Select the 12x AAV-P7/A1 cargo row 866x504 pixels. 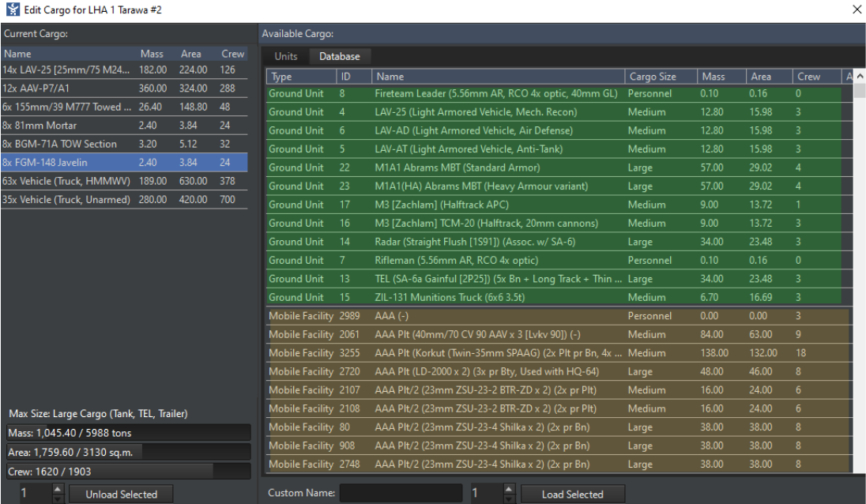pos(79,88)
